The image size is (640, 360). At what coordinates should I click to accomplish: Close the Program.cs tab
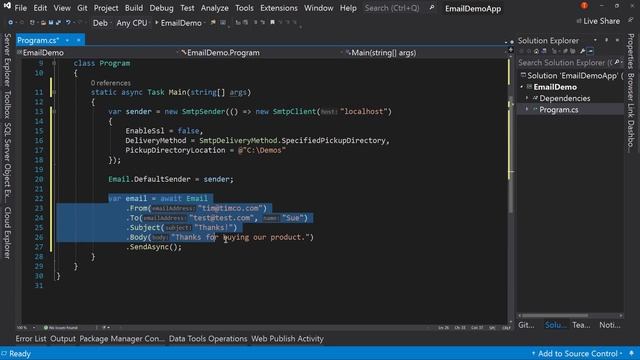[78, 40]
